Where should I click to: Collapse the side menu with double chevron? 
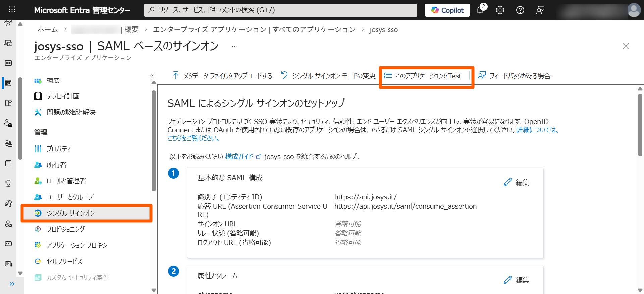[x=152, y=76]
